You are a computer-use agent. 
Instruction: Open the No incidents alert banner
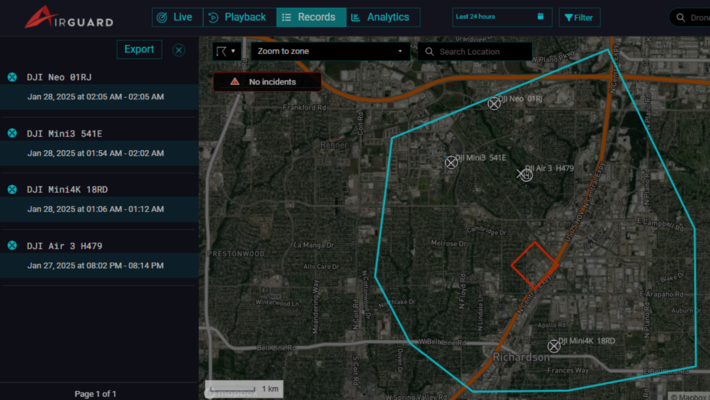[x=267, y=82]
